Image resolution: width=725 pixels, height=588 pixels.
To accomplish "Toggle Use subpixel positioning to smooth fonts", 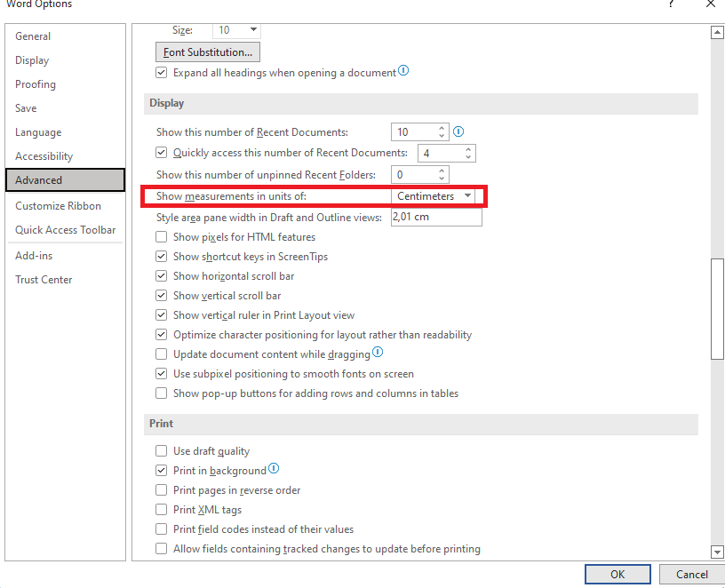I will pyautogui.click(x=161, y=374).
